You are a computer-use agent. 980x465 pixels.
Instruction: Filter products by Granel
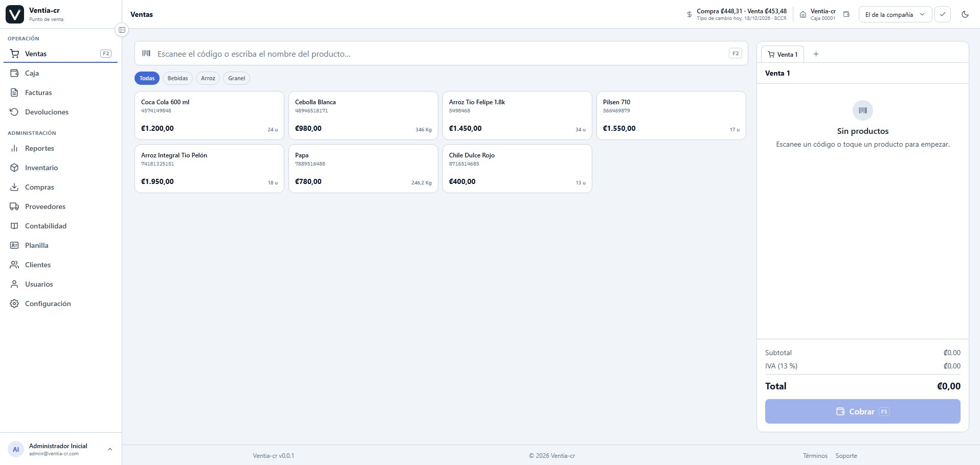point(236,78)
